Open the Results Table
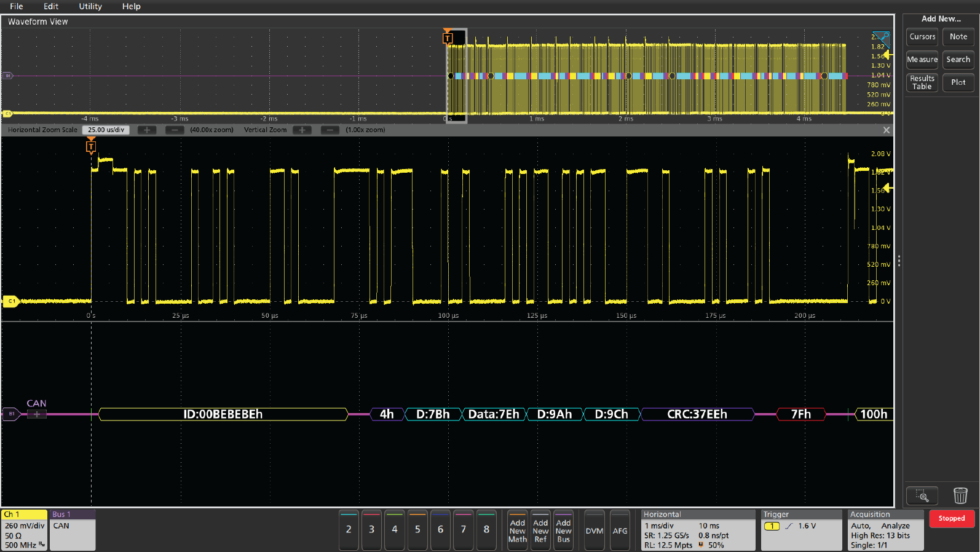The image size is (980, 552). (922, 82)
